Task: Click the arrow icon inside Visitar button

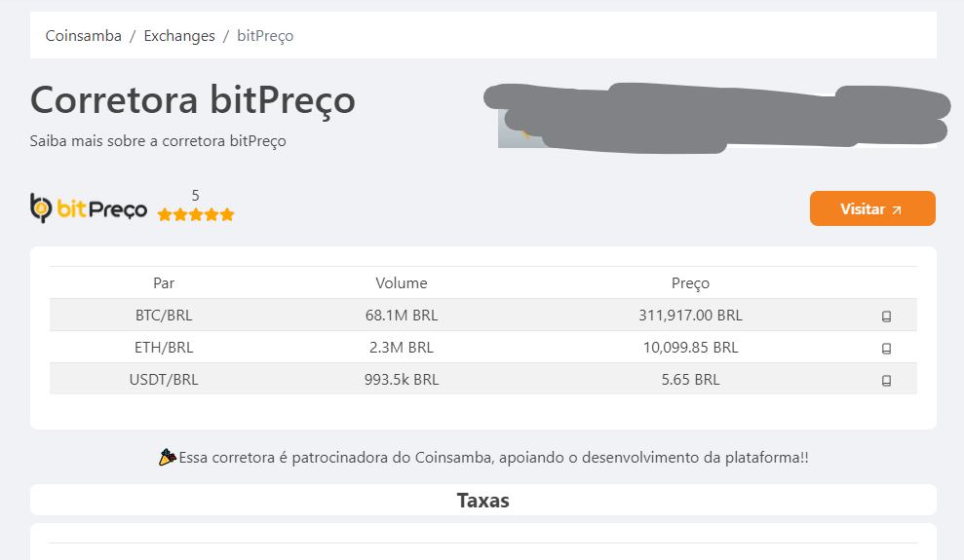Action: pos(897,210)
